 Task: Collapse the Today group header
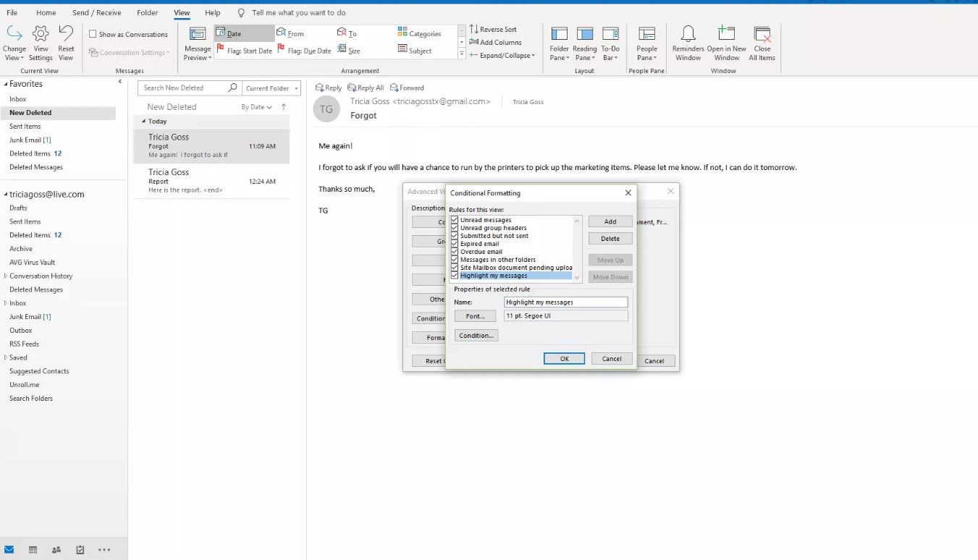pyautogui.click(x=143, y=122)
